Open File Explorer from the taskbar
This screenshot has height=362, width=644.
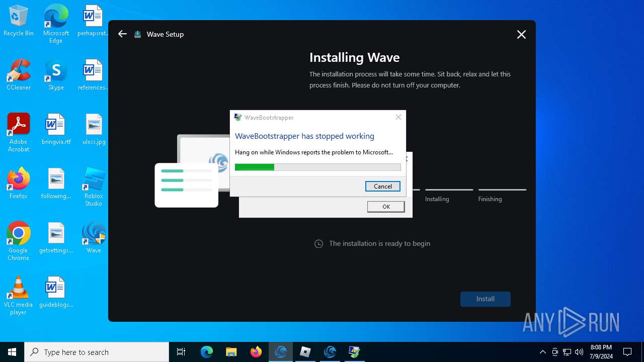coord(231,352)
